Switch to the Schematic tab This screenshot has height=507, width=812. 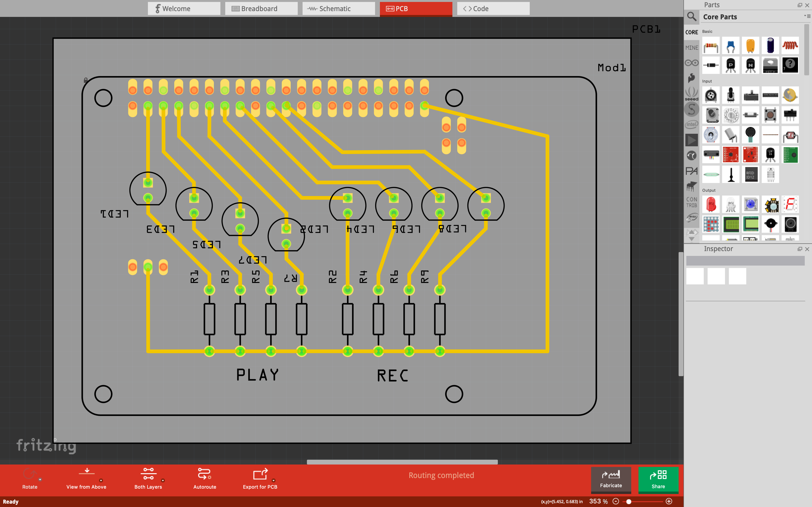[338, 9]
